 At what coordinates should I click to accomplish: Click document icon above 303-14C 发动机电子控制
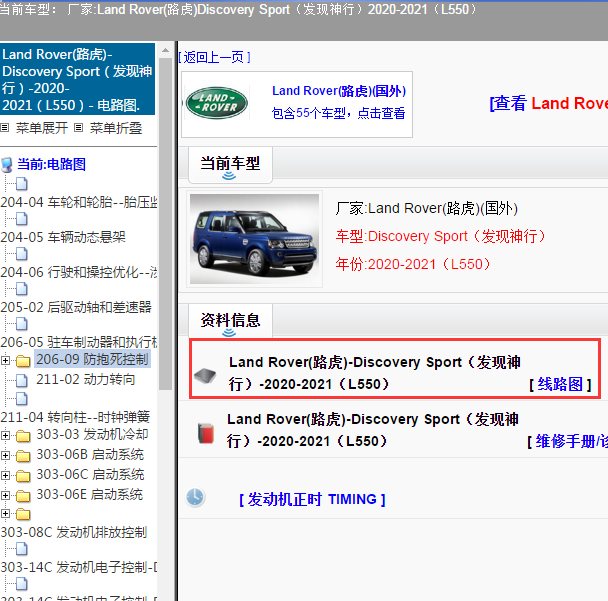pos(21,549)
